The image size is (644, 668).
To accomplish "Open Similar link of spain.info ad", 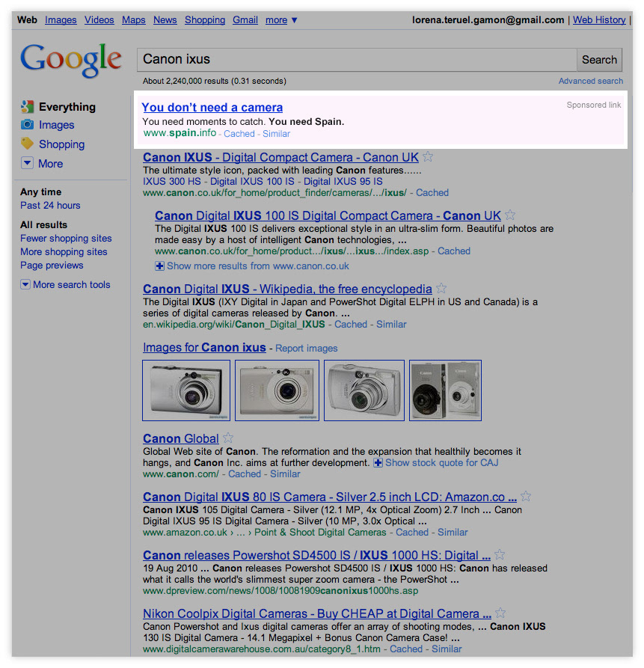I will coord(276,134).
